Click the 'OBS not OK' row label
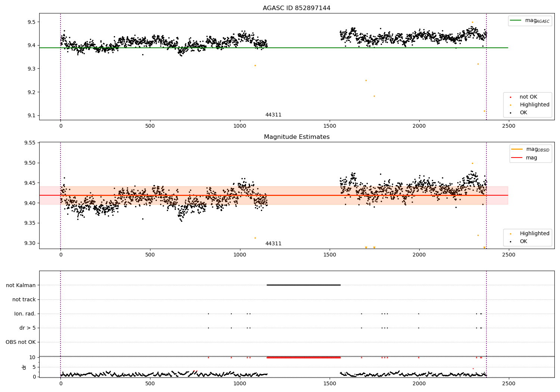560x392 pixels. [21, 342]
